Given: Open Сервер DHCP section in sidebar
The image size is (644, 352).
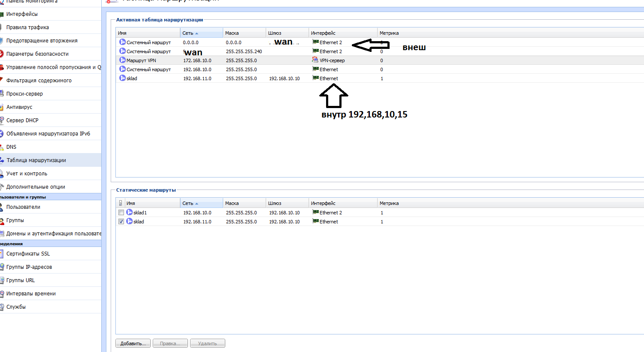Looking at the screenshot, I should 22,120.
